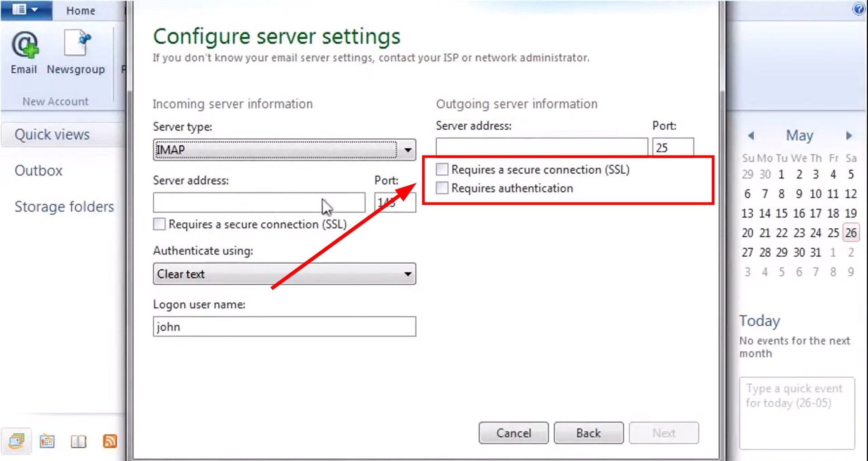Screen dimensions: 868x461
Task: Enable SSL for the incoming server
Action: [159, 224]
